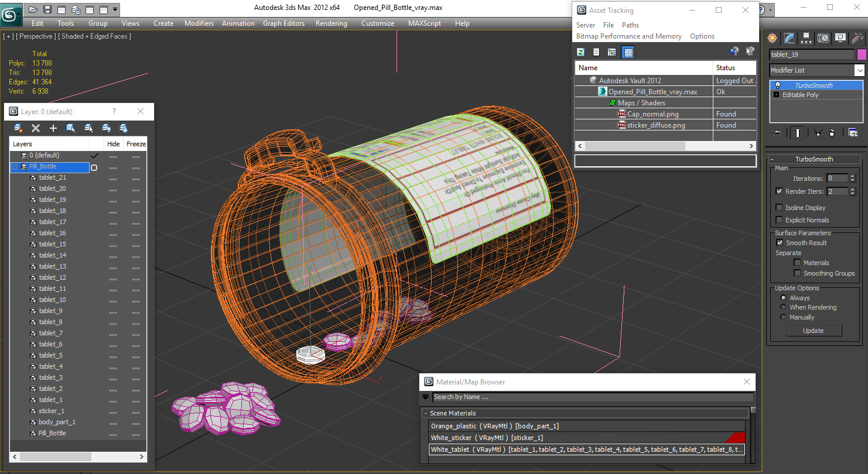Collapse the TurboSmooth rollout header
868x474 pixels.
pyautogui.click(x=814, y=159)
